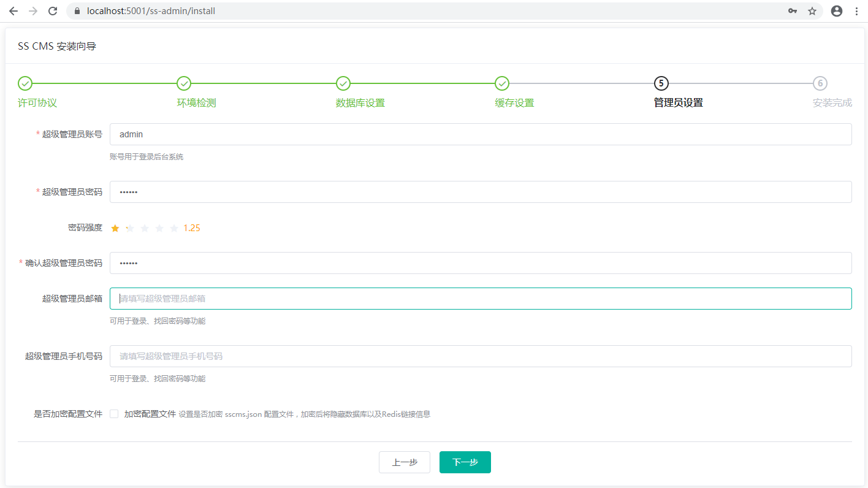
Task: Click the 1.25 password strength score
Action: (x=192, y=228)
